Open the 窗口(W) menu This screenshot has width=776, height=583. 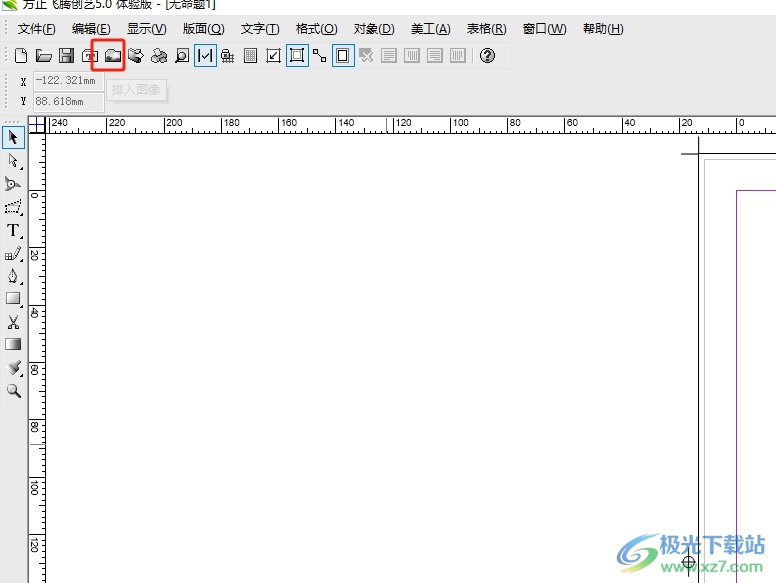coord(544,29)
